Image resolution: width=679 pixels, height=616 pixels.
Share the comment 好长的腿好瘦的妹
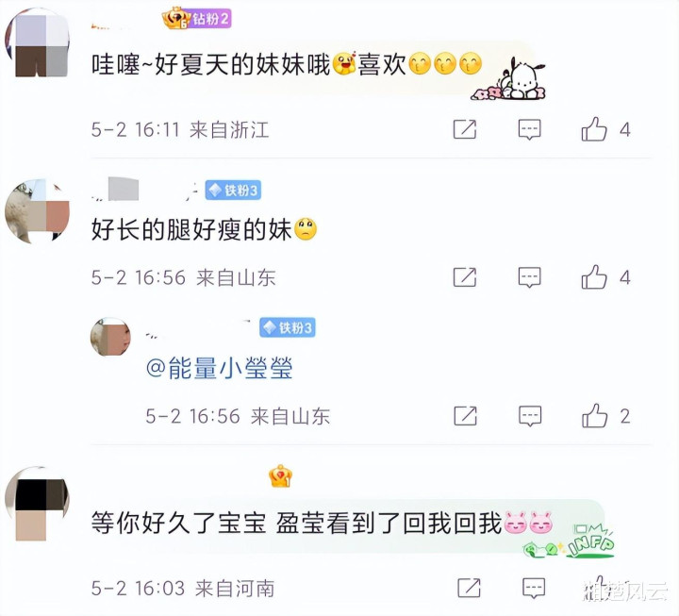click(465, 276)
